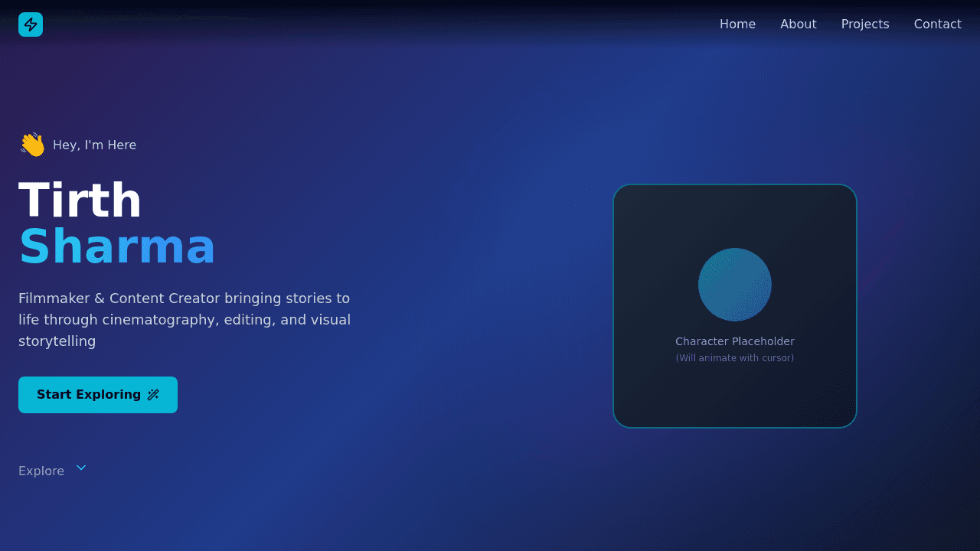Select About in the navigation bar
The width and height of the screenshot is (980, 551).
click(x=799, y=24)
